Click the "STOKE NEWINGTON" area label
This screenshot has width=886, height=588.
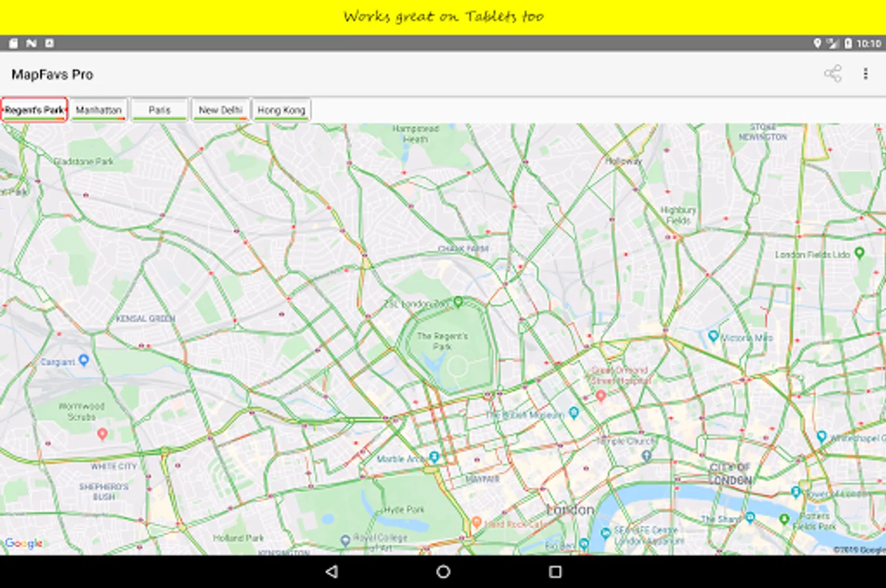763,132
